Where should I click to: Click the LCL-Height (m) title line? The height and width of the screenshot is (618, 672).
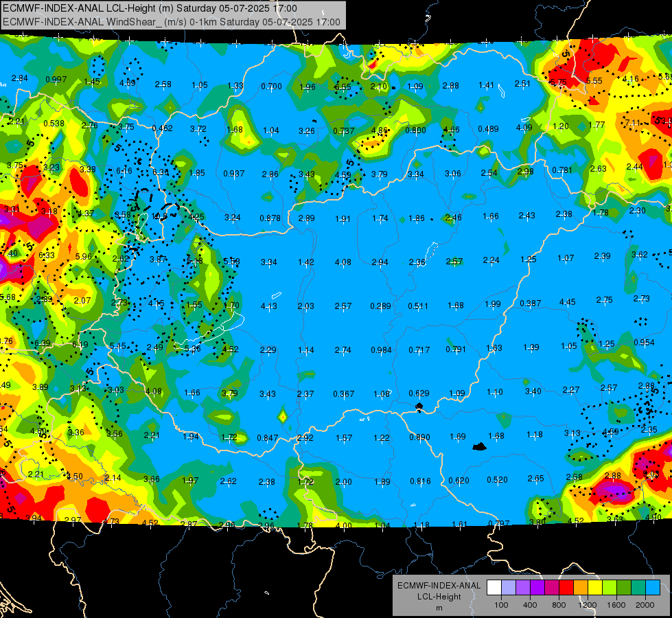coord(150,8)
